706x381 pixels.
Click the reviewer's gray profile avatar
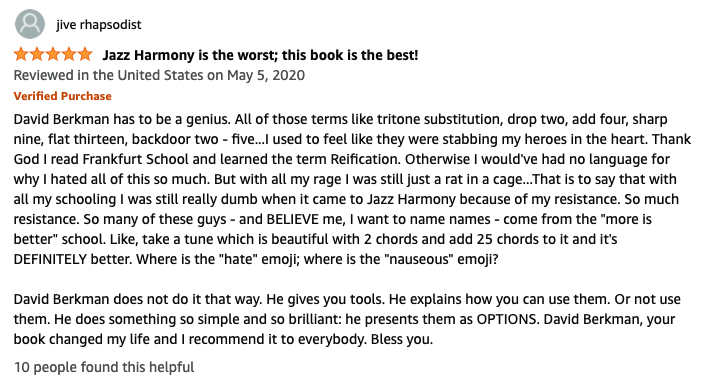[30, 24]
